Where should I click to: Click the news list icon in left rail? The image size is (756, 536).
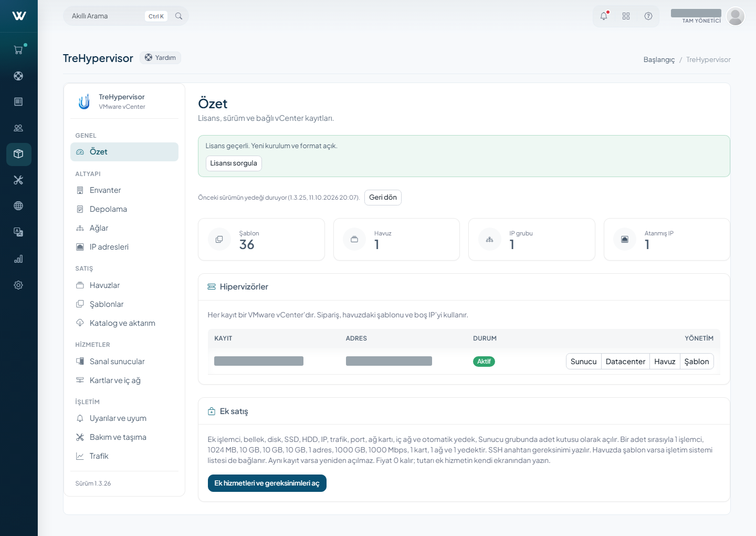[x=18, y=101]
